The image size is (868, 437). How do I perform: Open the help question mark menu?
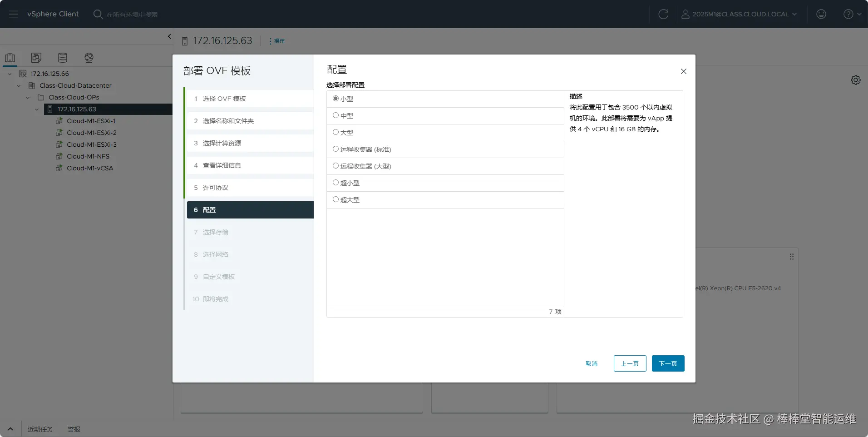[852, 14]
